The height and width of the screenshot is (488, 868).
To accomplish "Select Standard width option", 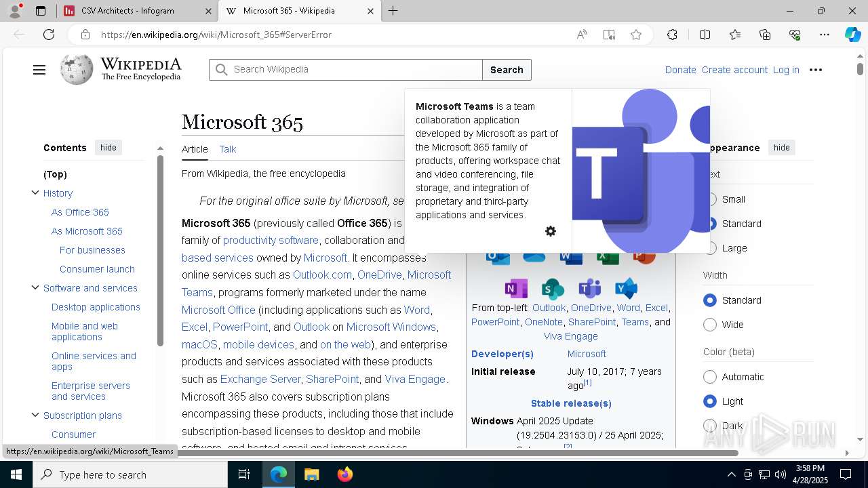I will tap(710, 300).
